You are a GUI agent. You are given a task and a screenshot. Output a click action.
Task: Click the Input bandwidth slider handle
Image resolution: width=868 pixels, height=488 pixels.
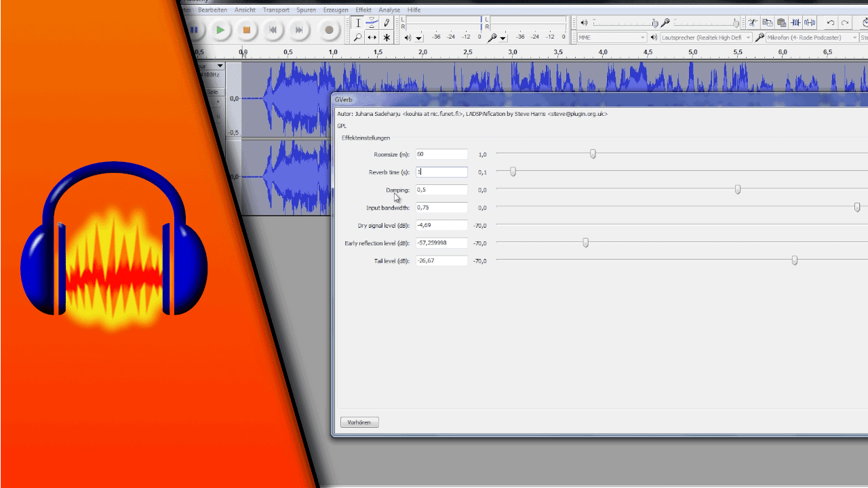coord(857,207)
